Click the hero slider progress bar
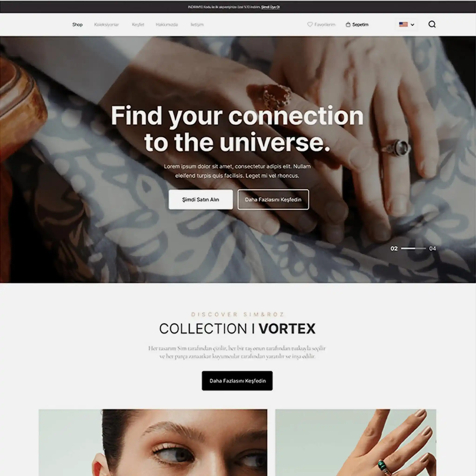The image size is (476, 476). (x=413, y=249)
